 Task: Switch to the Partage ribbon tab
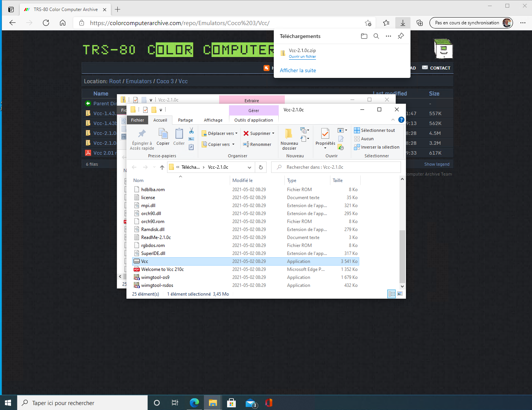(186, 120)
